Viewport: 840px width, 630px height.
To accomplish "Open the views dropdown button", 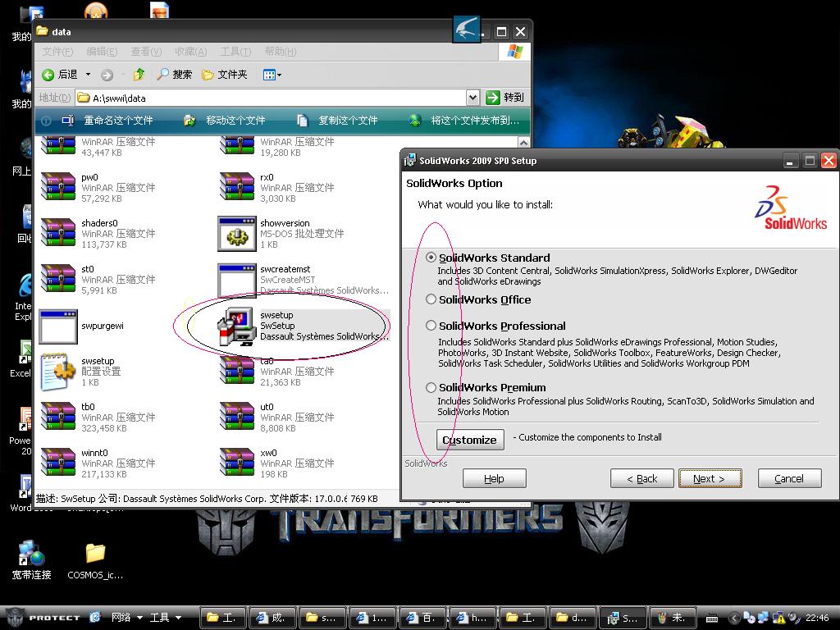I will pyautogui.click(x=272, y=75).
